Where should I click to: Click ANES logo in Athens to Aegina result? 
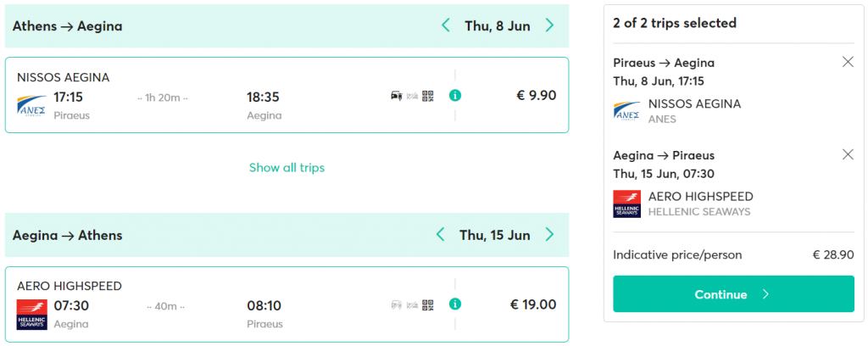click(x=31, y=107)
